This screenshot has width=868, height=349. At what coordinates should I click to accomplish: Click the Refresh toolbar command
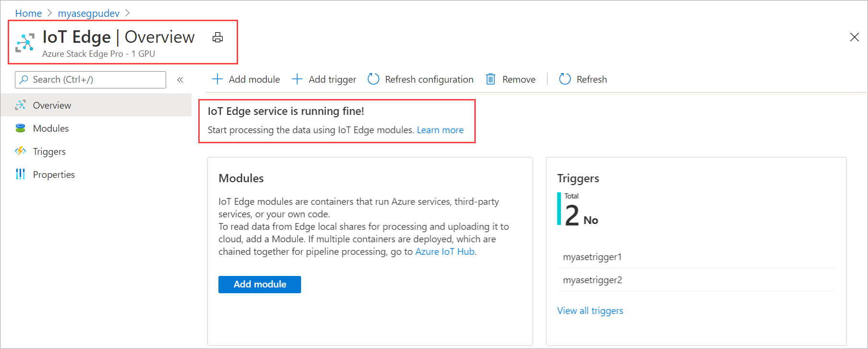[x=583, y=79]
